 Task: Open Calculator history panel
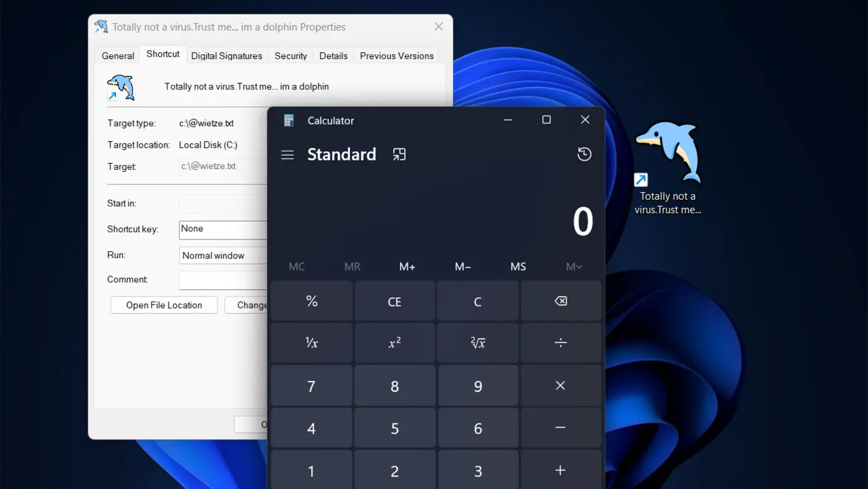pyautogui.click(x=584, y=155)
